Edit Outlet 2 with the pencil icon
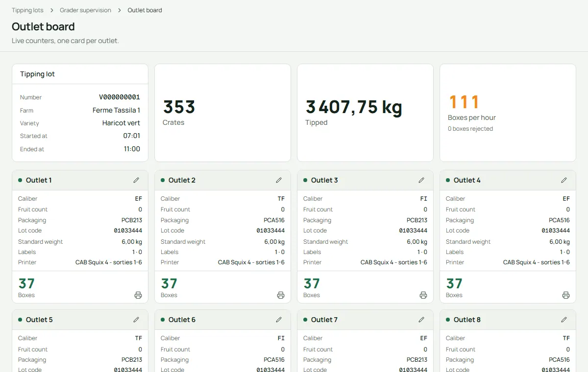 point(279,180)
